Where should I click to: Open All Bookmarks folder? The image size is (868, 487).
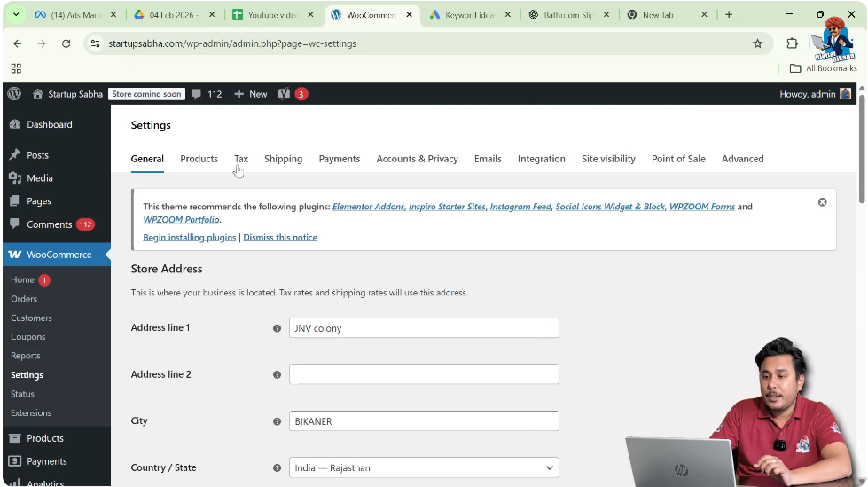pyautogui.click(x=823, y=68)
